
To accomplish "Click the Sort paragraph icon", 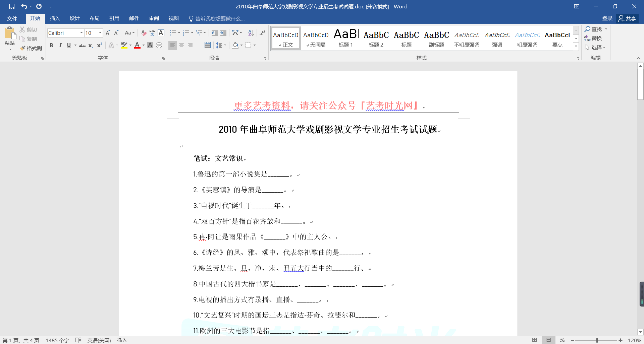I will click(251, 33).
